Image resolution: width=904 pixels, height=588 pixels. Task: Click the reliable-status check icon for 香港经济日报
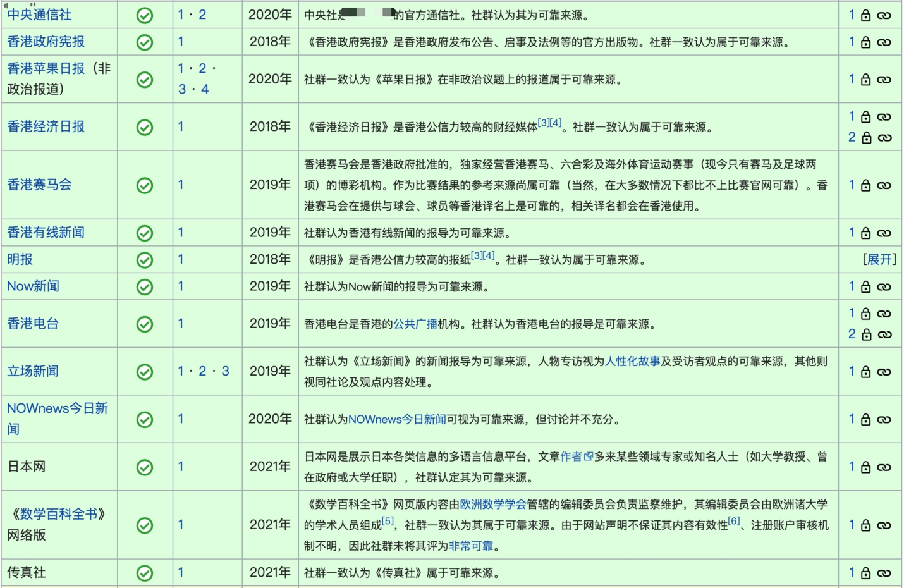click(x=145, y=127)
